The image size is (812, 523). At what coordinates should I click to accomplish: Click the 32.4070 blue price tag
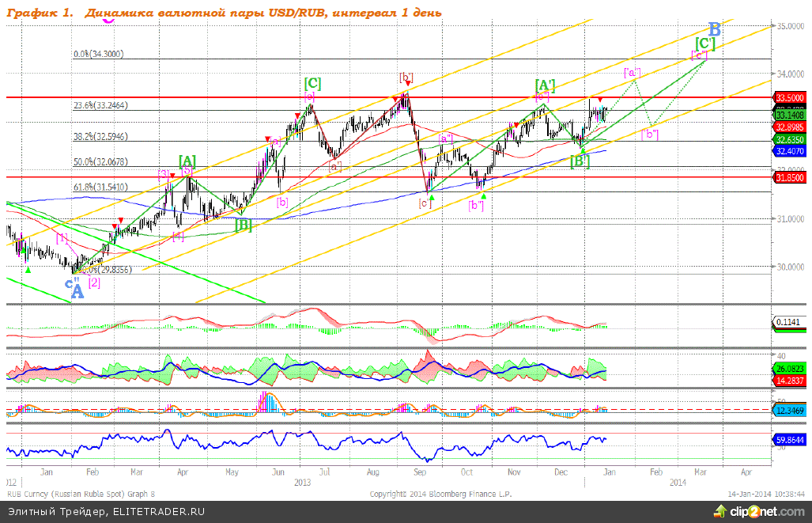click(x=788, y=150)
